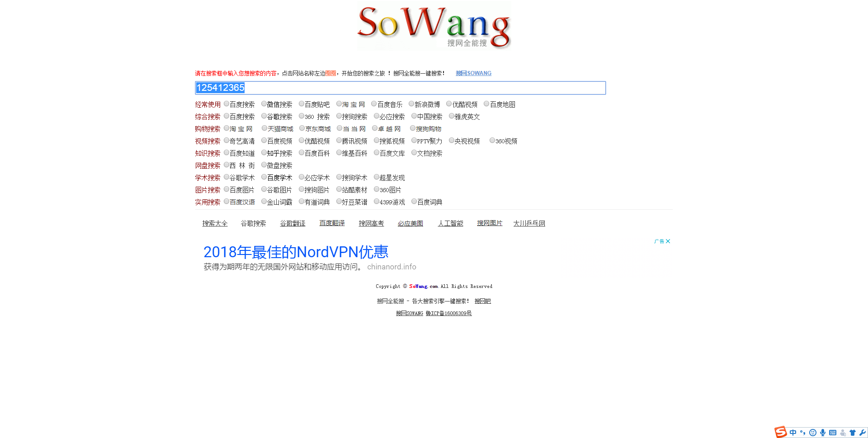Click the 广告 ad info label

(659, 241)
